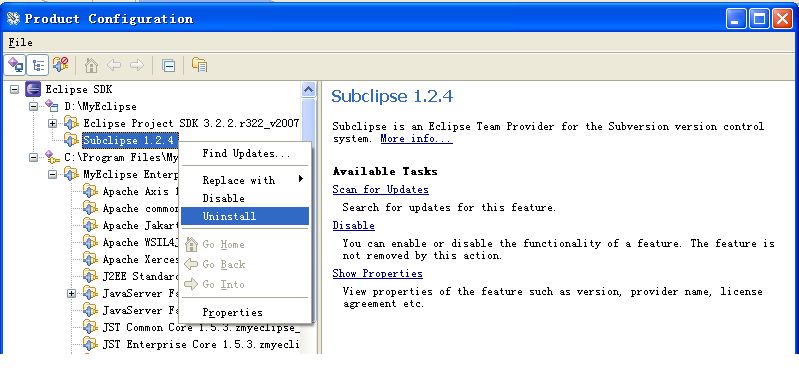Open the More info... link
Image resolution: width=799 pixels, height=384 pixels.
point(416,139)
